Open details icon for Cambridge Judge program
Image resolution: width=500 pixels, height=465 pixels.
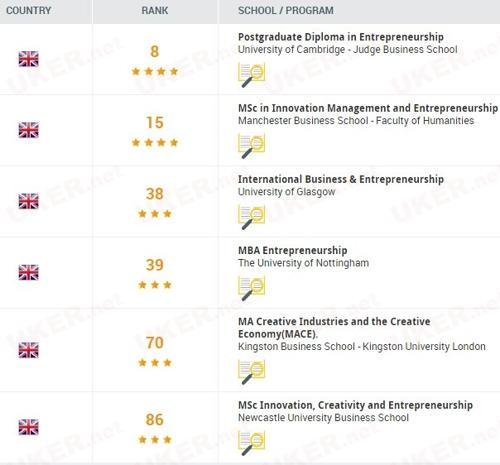click(252, 75)
